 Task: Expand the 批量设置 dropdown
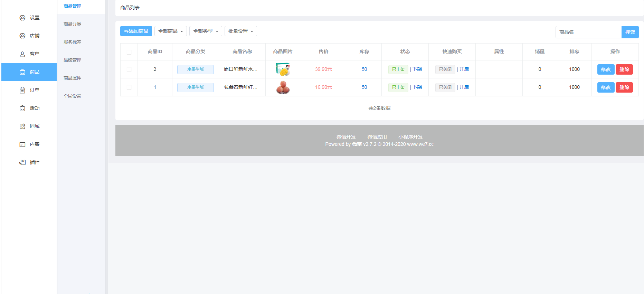241,31
